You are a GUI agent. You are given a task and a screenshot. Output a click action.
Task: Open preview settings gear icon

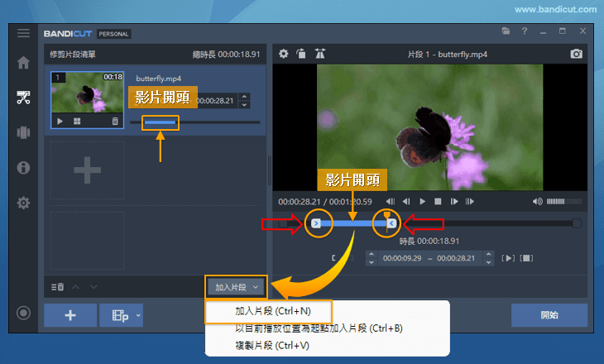[284, 54]
